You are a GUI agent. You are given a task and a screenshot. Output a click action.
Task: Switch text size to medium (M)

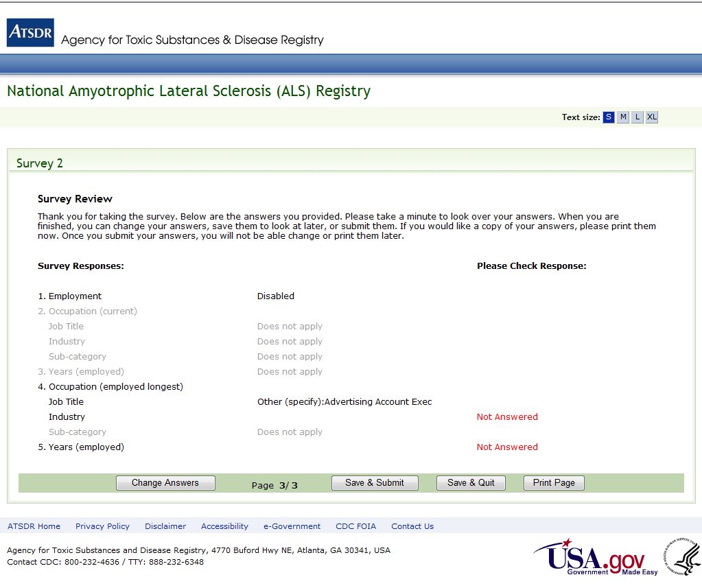[623, 117]
